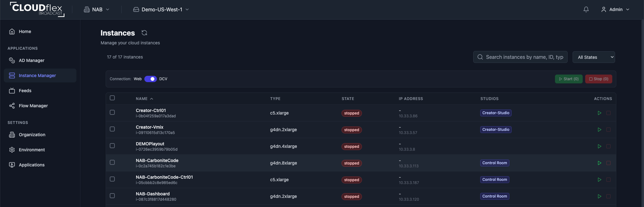Start the DEMOPlayout instance
The image size is (644, 207).
coord(599,146)
